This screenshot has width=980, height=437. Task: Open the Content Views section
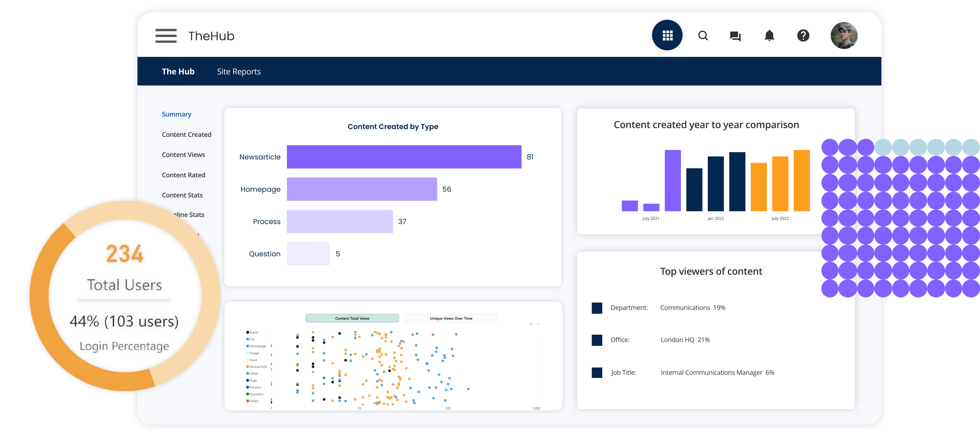pos(183,154)
